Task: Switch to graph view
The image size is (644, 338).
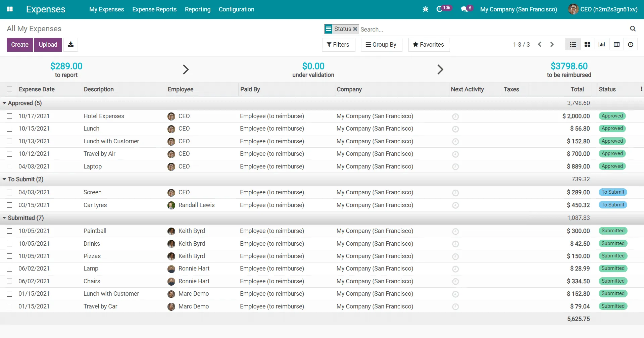Action: point(602,44)
